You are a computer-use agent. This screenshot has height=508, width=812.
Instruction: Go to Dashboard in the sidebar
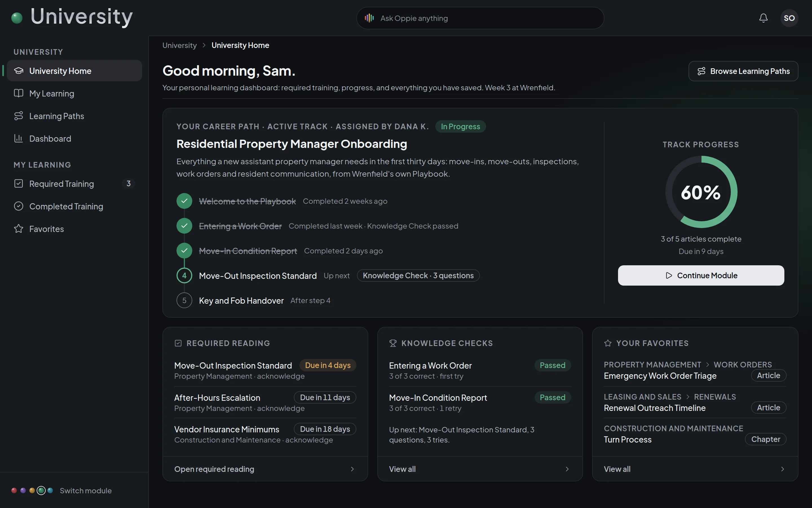(x=74, y=138)
